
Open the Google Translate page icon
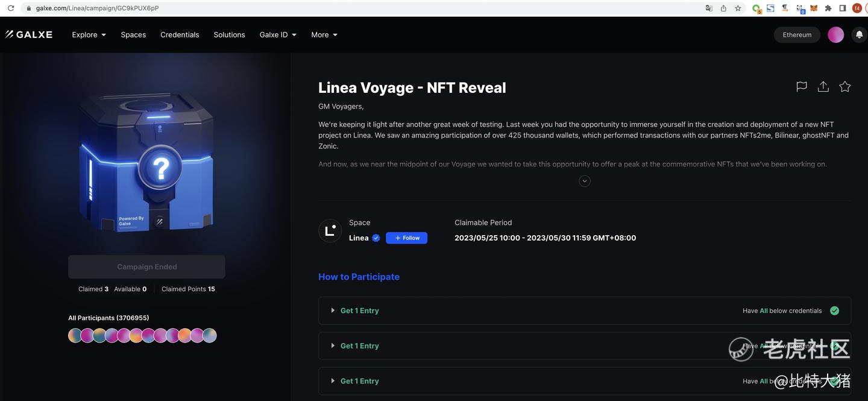(709, 8)
